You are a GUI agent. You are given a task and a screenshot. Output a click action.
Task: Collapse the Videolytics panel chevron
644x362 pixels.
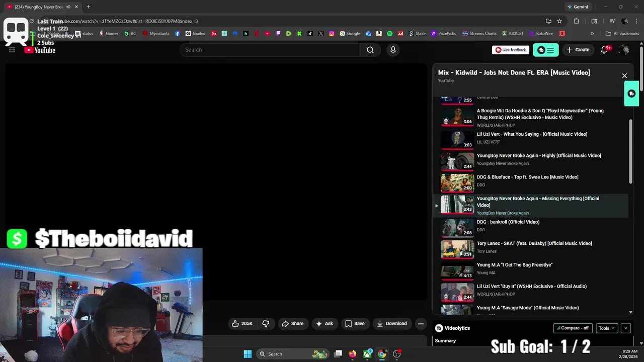[x=626, y=328]
